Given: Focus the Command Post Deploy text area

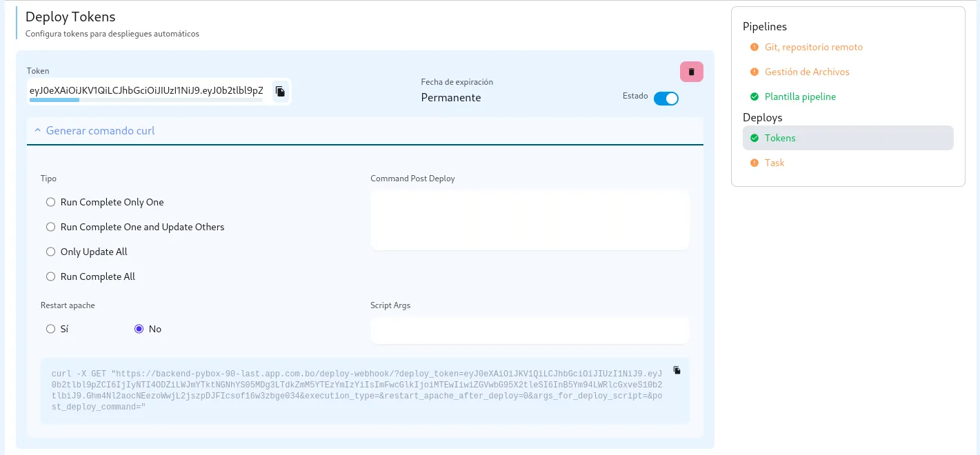Looking at the screenshot, I should 530,220.
